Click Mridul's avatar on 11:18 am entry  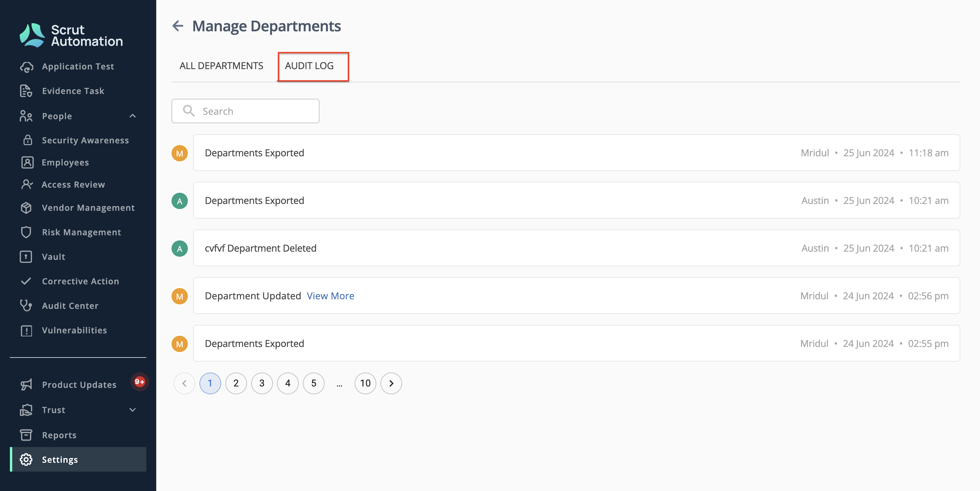point(180,153)
